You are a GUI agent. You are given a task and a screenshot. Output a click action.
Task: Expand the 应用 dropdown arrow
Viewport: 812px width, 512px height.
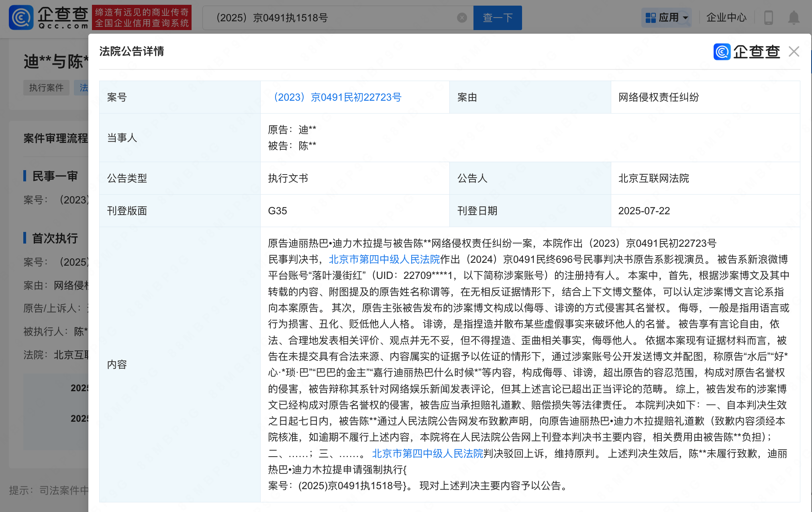tap(686, 18)
